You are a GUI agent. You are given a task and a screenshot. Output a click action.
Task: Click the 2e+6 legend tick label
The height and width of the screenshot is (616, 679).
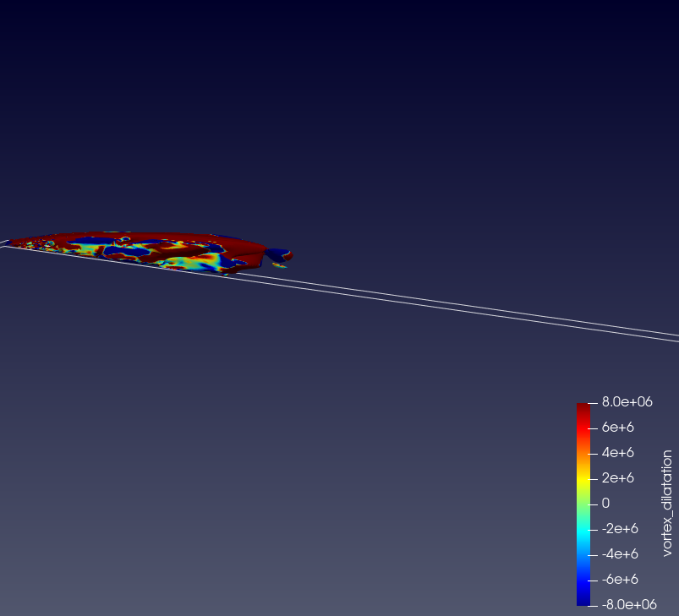pos(618,478)
